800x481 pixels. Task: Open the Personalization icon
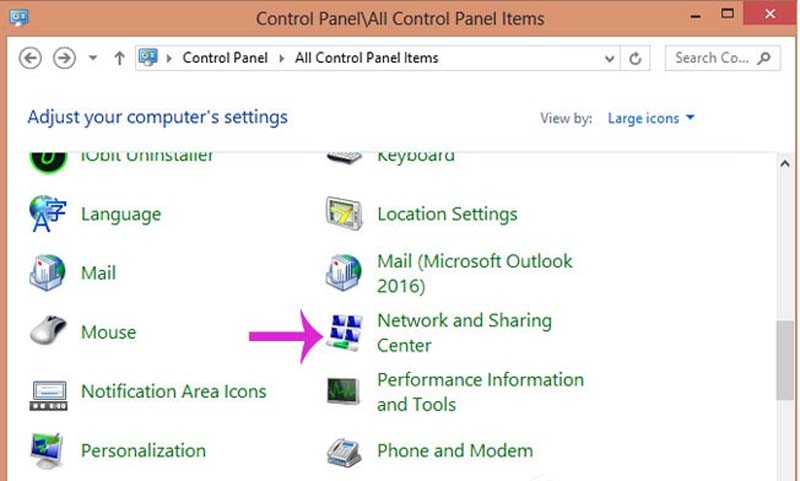tap(48, 450)
